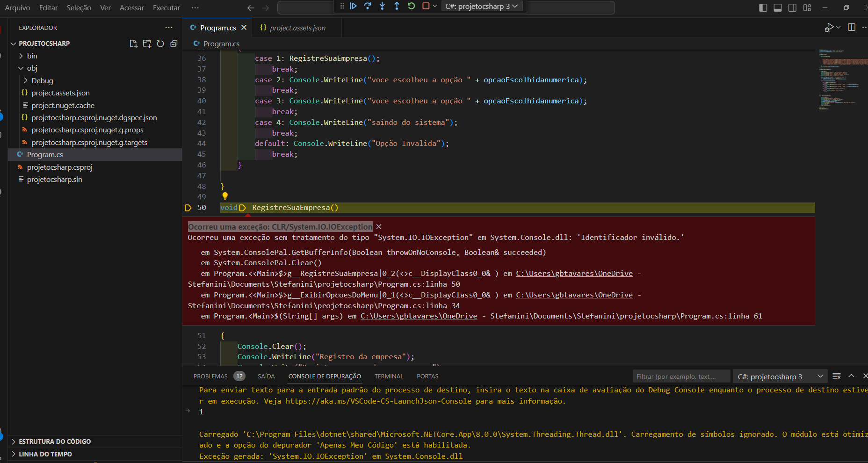Switch to the TERMINAL panel tab
The width and height of the screenshot is (868, 463).
point(389,376)
